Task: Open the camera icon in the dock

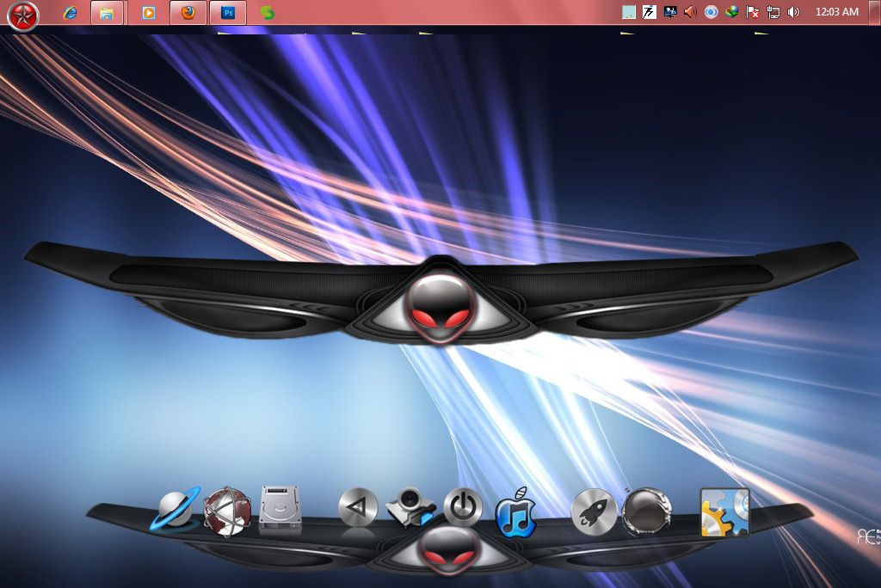Action: (409, 506)
